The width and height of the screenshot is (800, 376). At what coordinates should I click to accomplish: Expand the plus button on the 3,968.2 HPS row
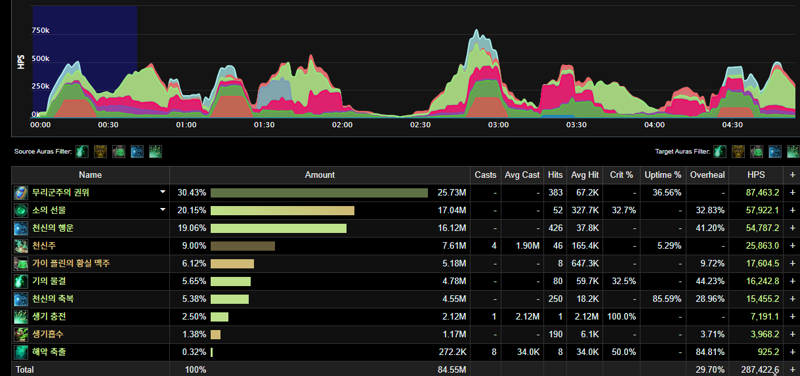[x=792, y=335]
